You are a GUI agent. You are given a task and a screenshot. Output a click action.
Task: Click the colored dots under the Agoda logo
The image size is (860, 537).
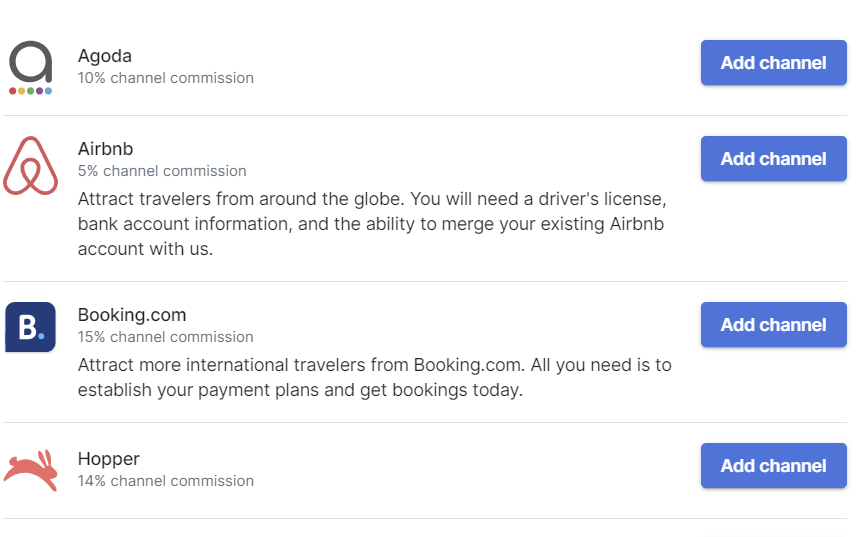30,91
